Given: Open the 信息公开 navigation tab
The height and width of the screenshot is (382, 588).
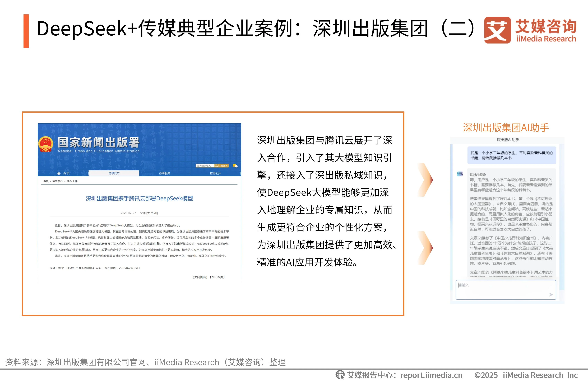Looking at the screenshot, I should [215, 173].
